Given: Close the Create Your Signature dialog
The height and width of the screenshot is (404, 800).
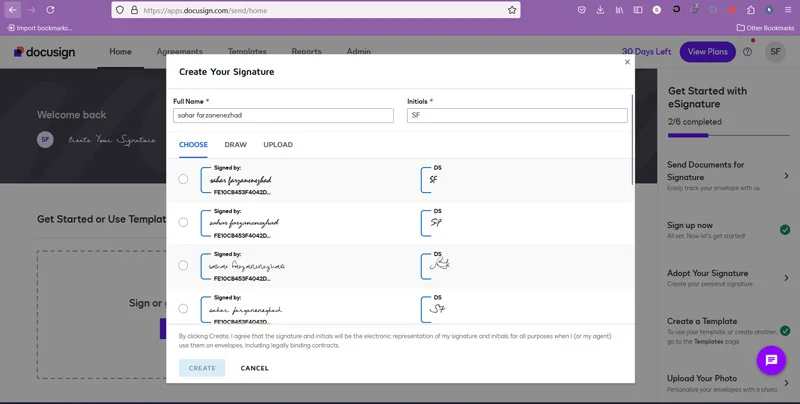Looking at the screenshot, I should click(628, 62).
